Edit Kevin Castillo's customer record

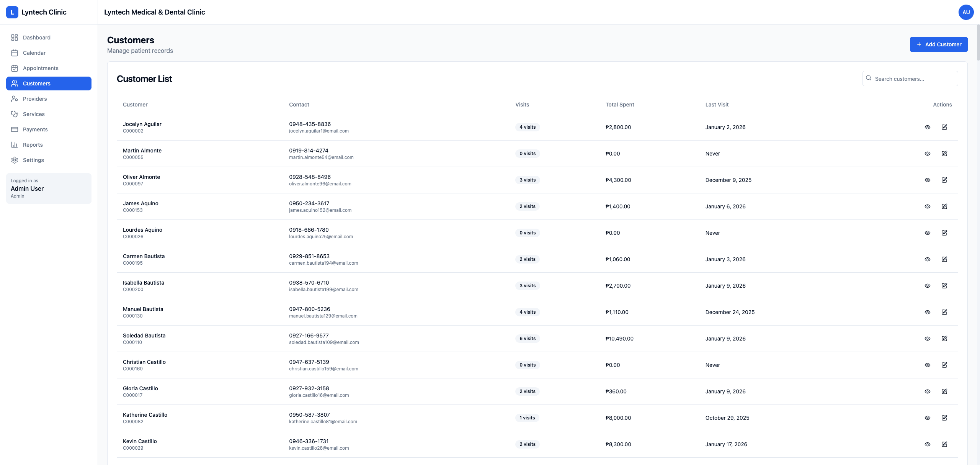(x=944, y=444)
